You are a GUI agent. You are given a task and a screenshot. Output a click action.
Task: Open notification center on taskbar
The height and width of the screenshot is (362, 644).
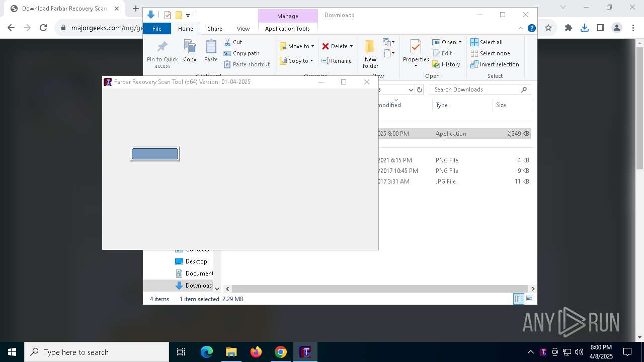click(627, 352)
